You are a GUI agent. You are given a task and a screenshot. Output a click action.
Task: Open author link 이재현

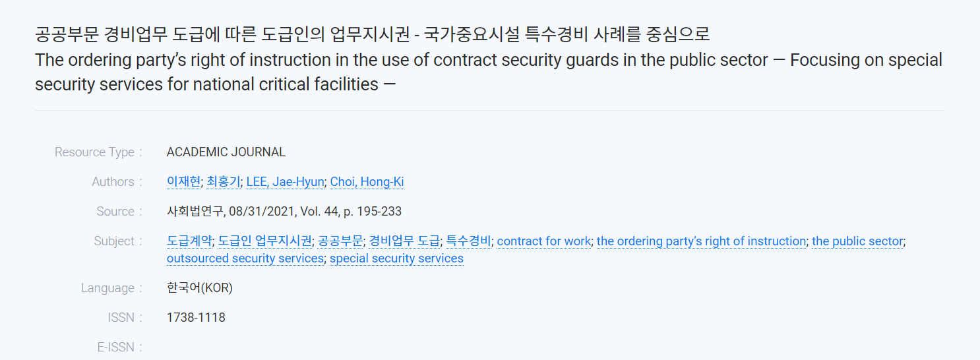(x=183, y=182)
